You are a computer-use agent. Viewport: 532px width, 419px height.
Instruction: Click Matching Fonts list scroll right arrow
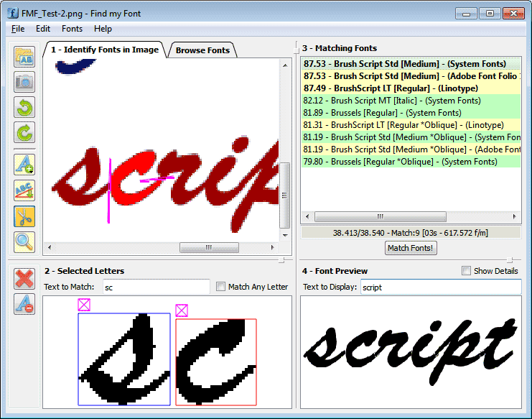coord(514,216)
